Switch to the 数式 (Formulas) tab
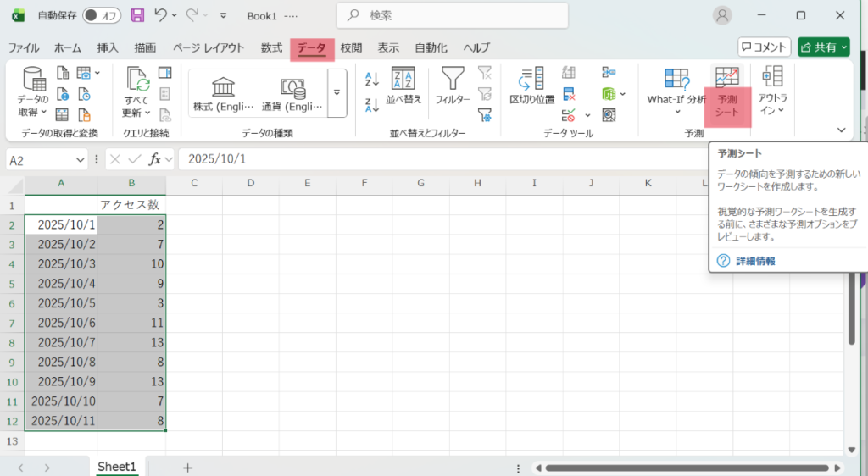Screen dimensions: 868x476 click(271, 48)
